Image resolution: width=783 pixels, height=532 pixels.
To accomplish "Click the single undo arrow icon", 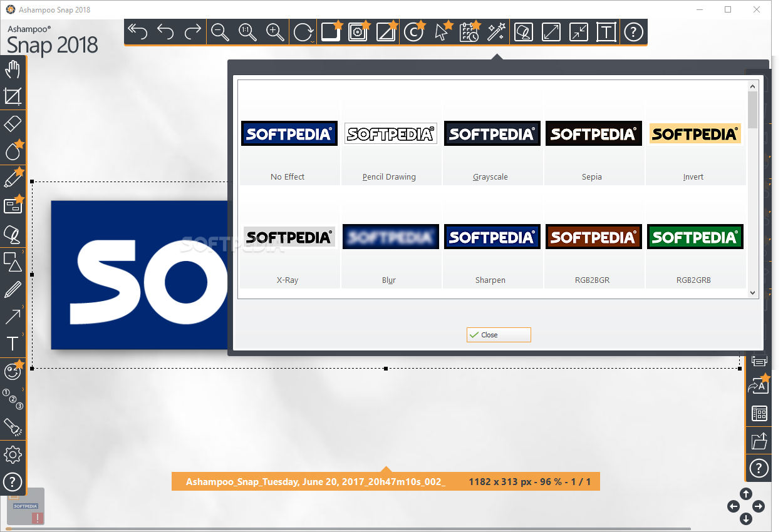I will coord(165,31).
